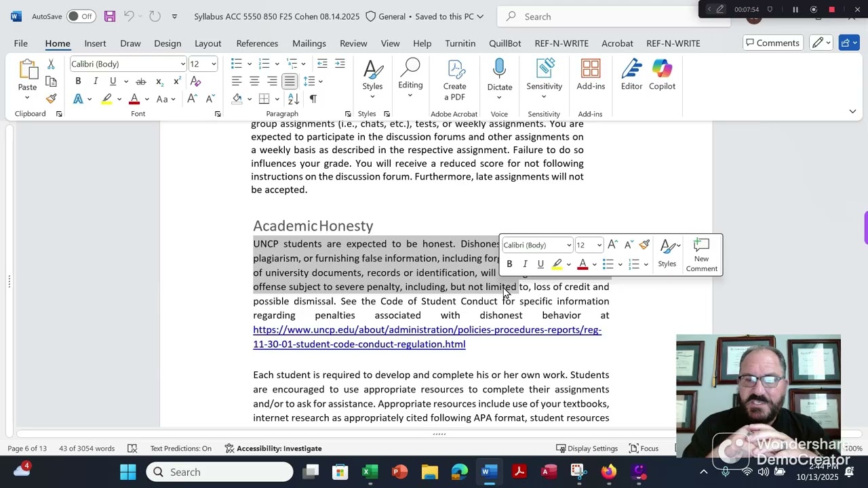Screen dimensions: 868x488
Task: Toggle Superscript formatting
Action: (176, 81)
